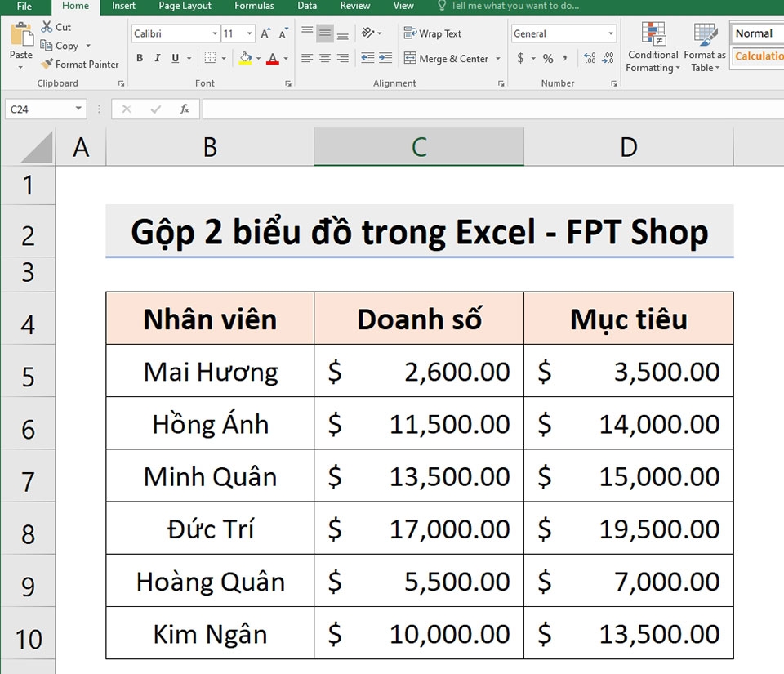Click the formula bar Enter checkmark
The image size is (784, 674).
point(155,109)
